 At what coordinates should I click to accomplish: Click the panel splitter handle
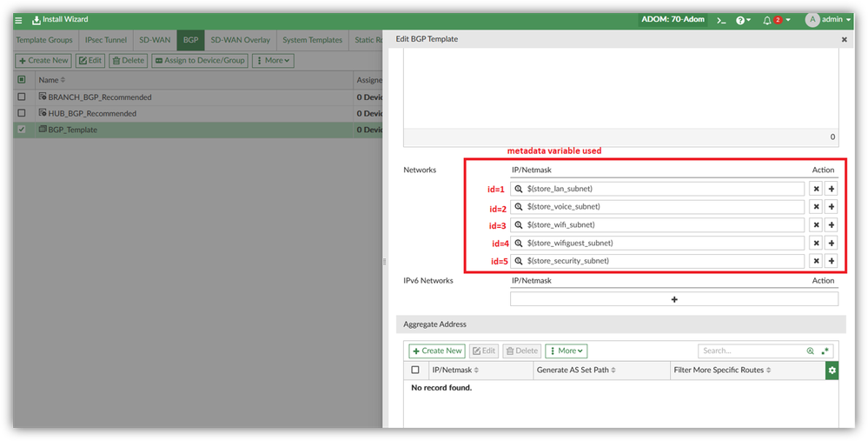(384, 262)
